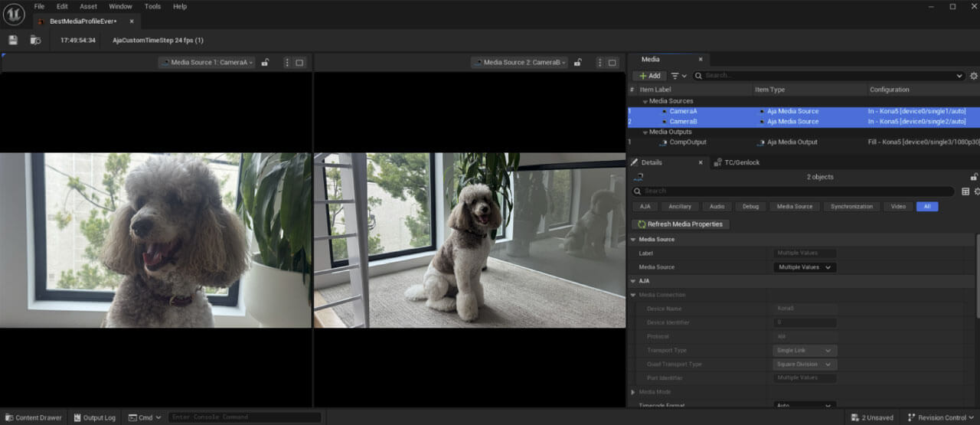Open Transport Type Single Link dropdown
The width and height of the screenshot is (980, 425).
(805, 351)
